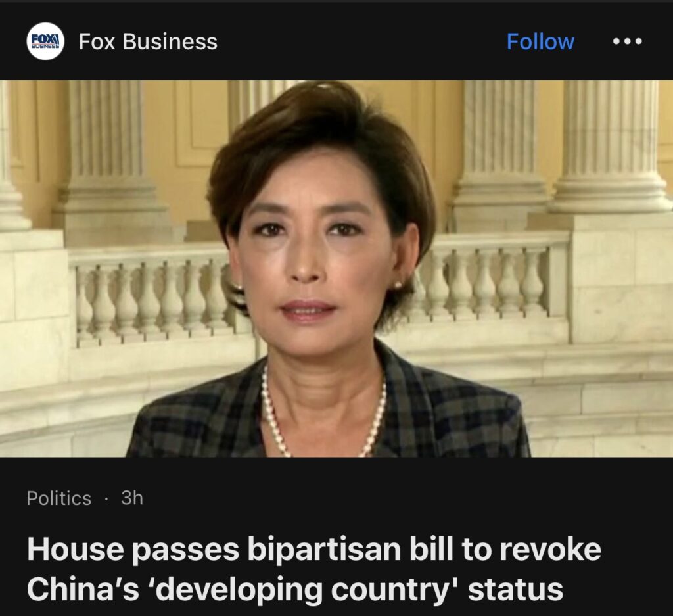673x616 pixels.
Task: Click the 'developing country' status headline line
Action: click(x=295, y=589)
